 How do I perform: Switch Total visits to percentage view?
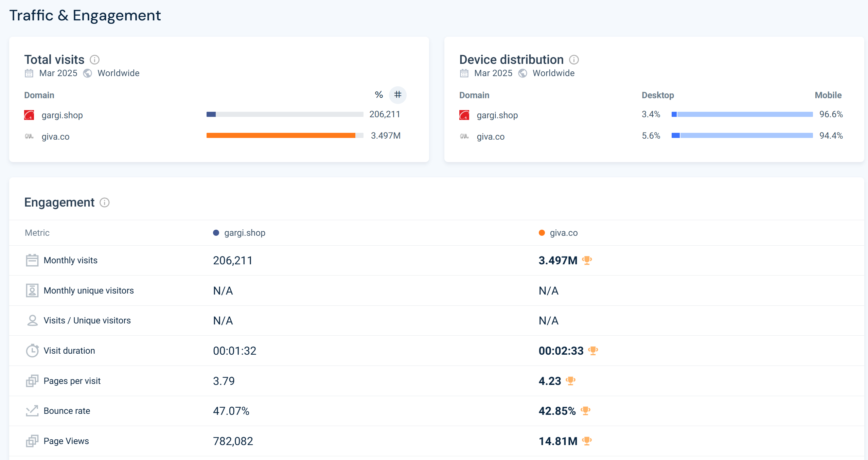379,95
